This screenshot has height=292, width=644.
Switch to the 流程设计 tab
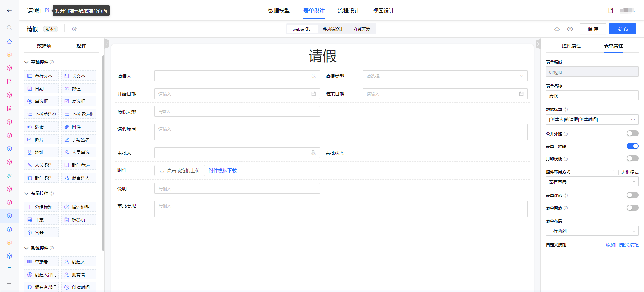tap(348, 11)
